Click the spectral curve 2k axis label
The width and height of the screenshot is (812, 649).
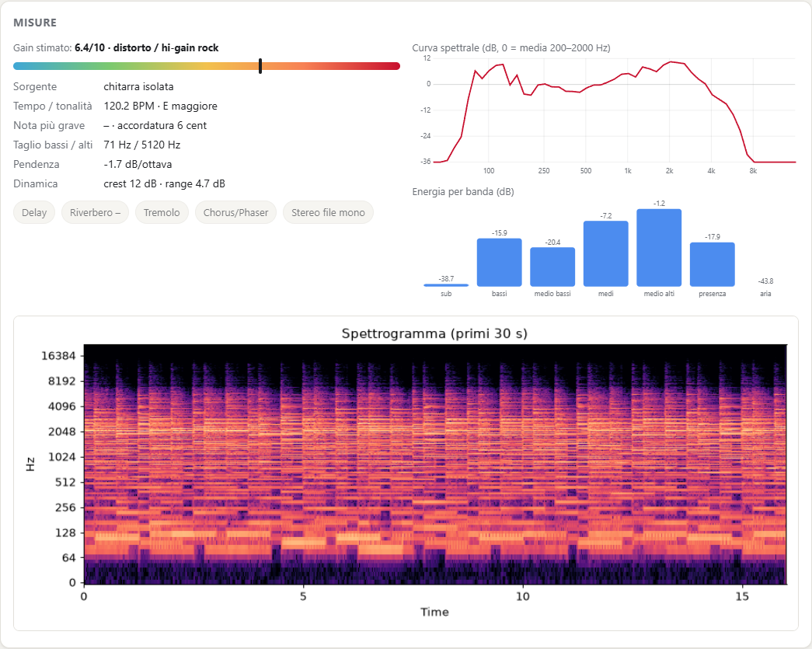click(x=669, y=171)
